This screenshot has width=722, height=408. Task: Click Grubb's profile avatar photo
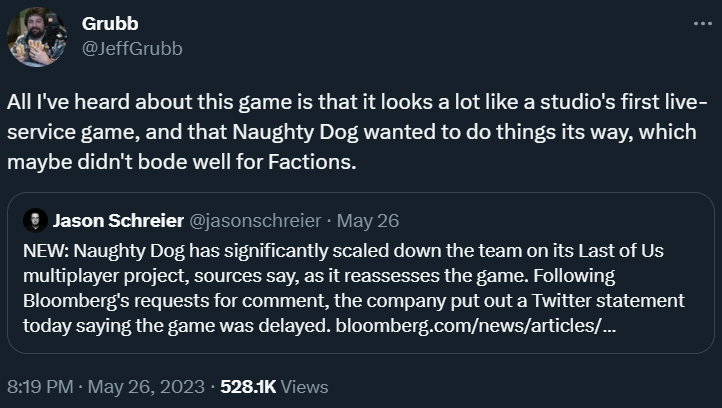tap(37, 37)
